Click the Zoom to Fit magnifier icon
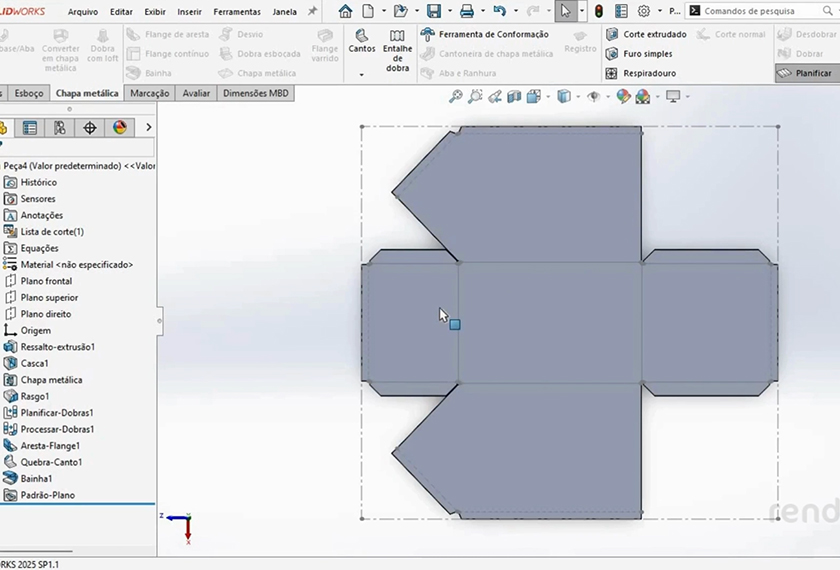 [x=455, y=97]
